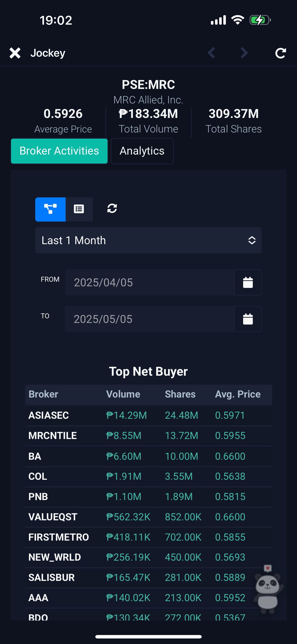The height and width of the screenshot is (644, 297).
Task: Switch to the chart/tree view icon
Action: 50,209
